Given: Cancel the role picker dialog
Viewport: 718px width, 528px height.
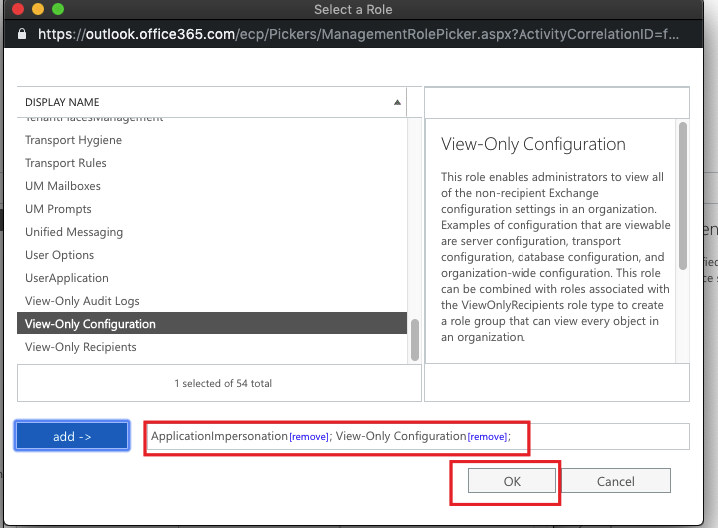Looking at the screenshot, I should tap(615, 481).
